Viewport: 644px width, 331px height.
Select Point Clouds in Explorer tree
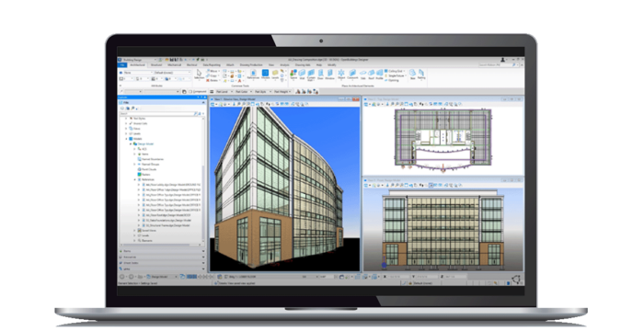pos(148,169)
